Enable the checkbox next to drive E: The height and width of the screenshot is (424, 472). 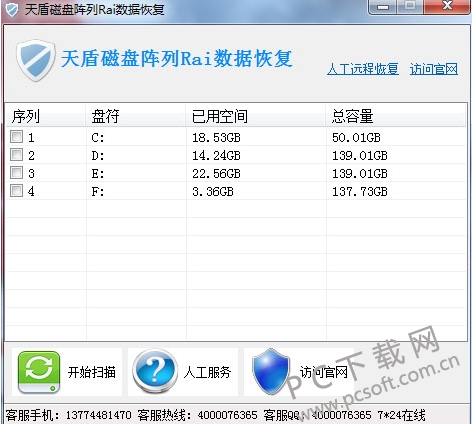pos(16,173)
